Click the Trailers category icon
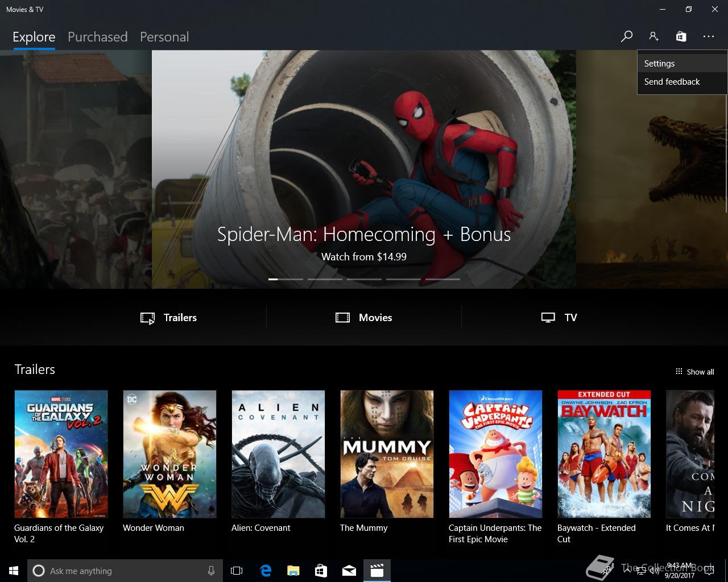Image resolution: width=728 pixels, height=582 pixels. tap(148, 318)
